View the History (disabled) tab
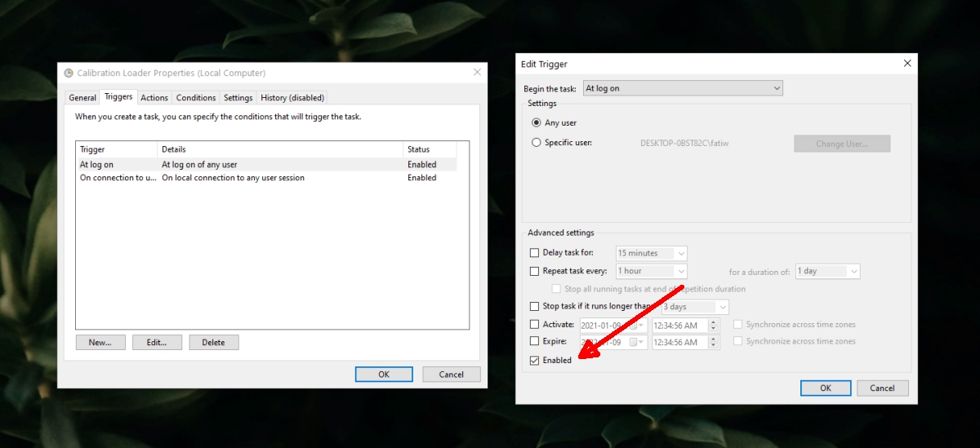Screen dimensions: 980x448 pos(292,97)
